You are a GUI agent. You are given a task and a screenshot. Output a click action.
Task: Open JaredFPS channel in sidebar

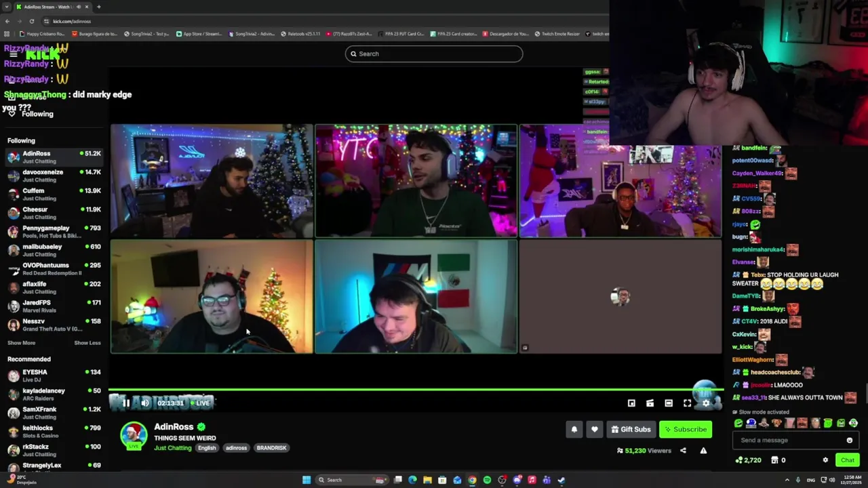pyautogui.click(x=54, y=306)
